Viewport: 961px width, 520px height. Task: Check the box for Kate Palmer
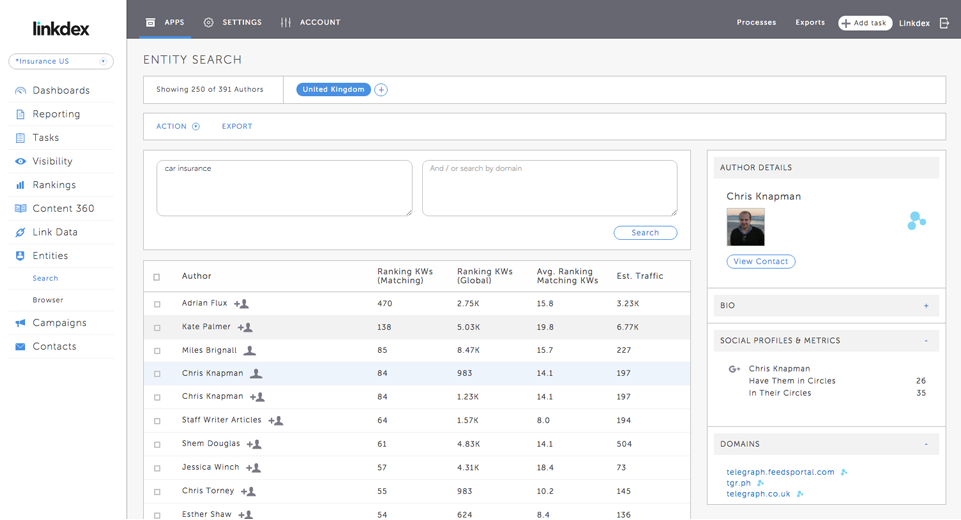pyautogui.click(x=157, y=327)
